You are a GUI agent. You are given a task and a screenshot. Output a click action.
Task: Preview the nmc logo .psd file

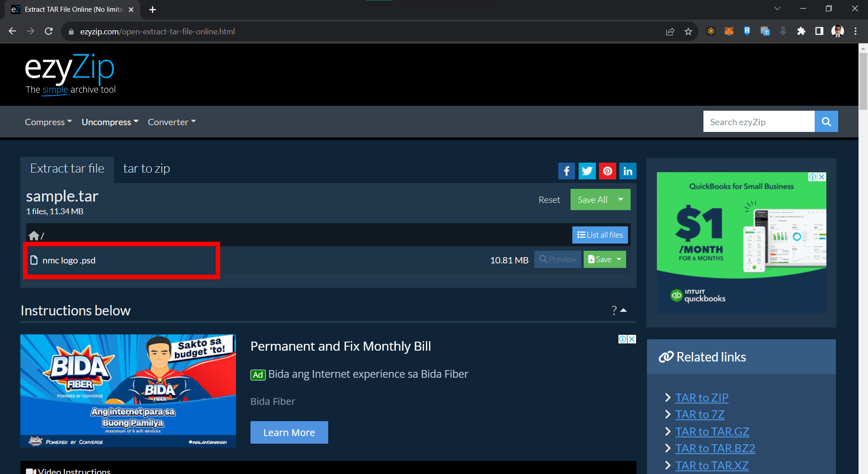[x=557, y=259]
